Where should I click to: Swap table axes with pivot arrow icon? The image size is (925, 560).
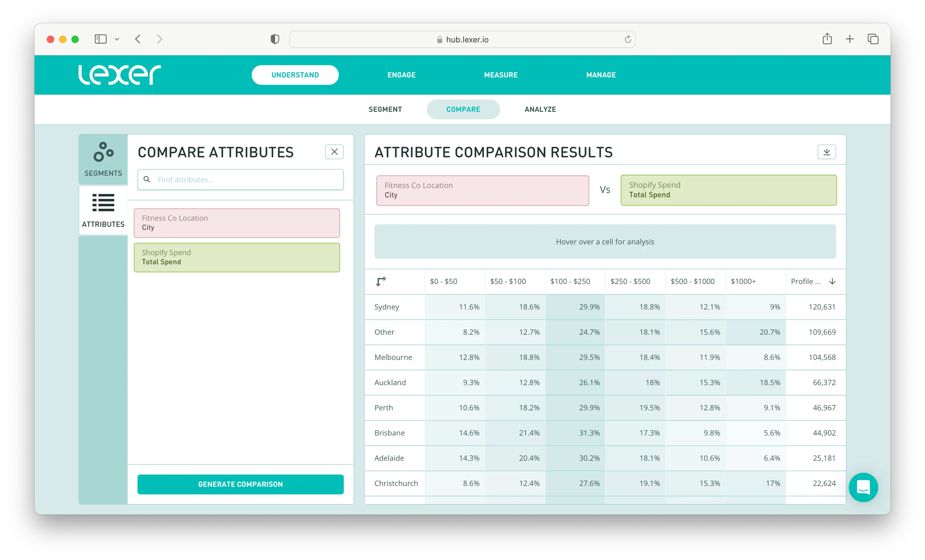[x=381, y=281]
